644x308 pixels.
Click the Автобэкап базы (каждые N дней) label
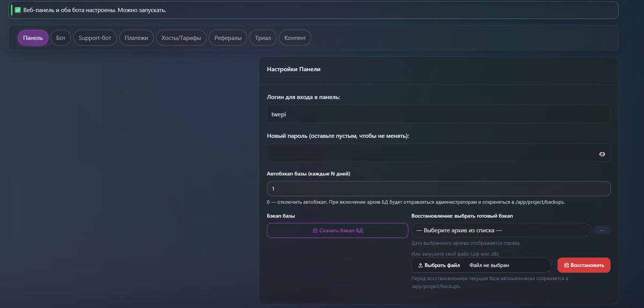pyautogui.click(x=309, y=174)
